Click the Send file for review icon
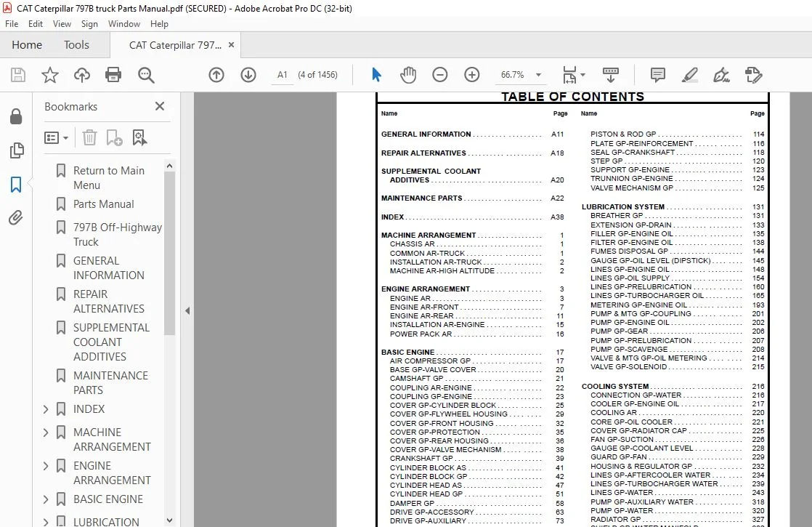Viewport: 812px width, 527px height. pyautogui.click(x=753, y=75)
